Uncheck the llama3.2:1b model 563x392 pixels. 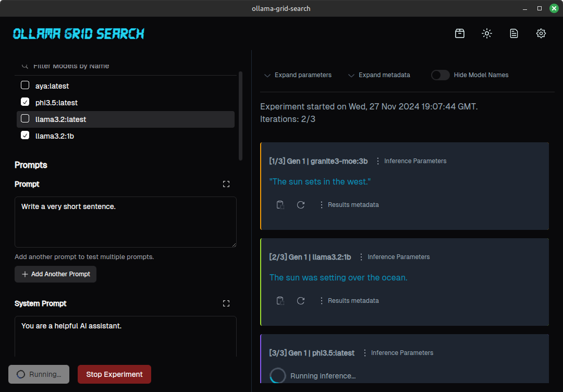click(x=25, y=135)
